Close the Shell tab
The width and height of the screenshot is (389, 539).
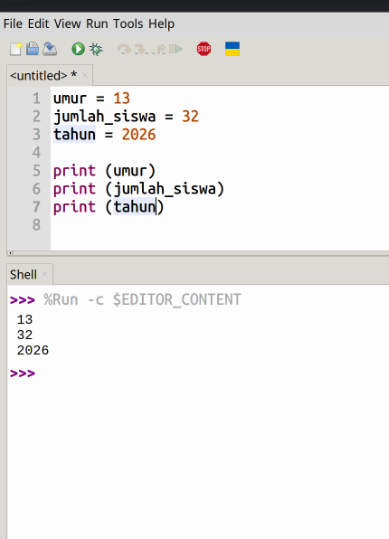click(x=45, y=274)
